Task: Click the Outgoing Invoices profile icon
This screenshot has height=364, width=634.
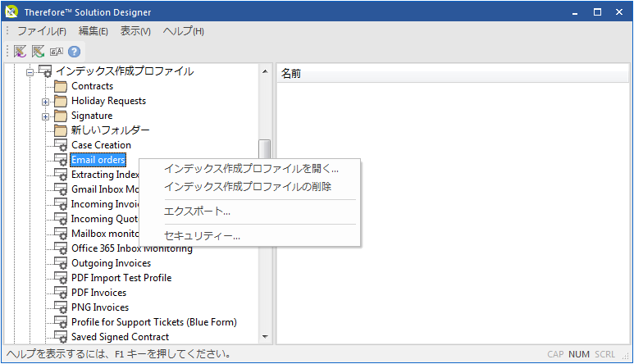Action: pyautogui.click(x=61, y=263)
